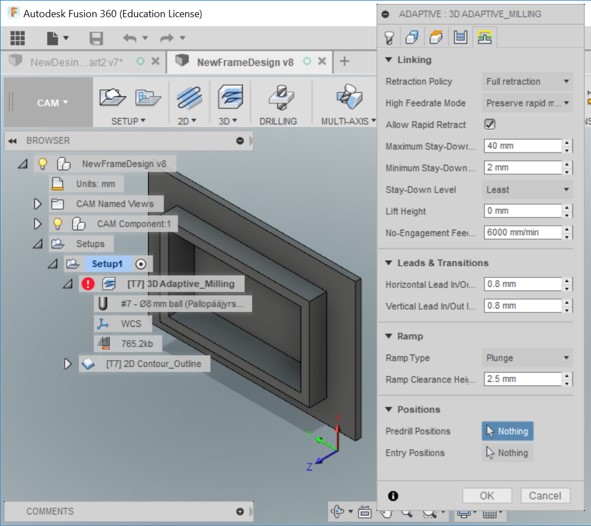Add a new document tab

click(344, 61)
